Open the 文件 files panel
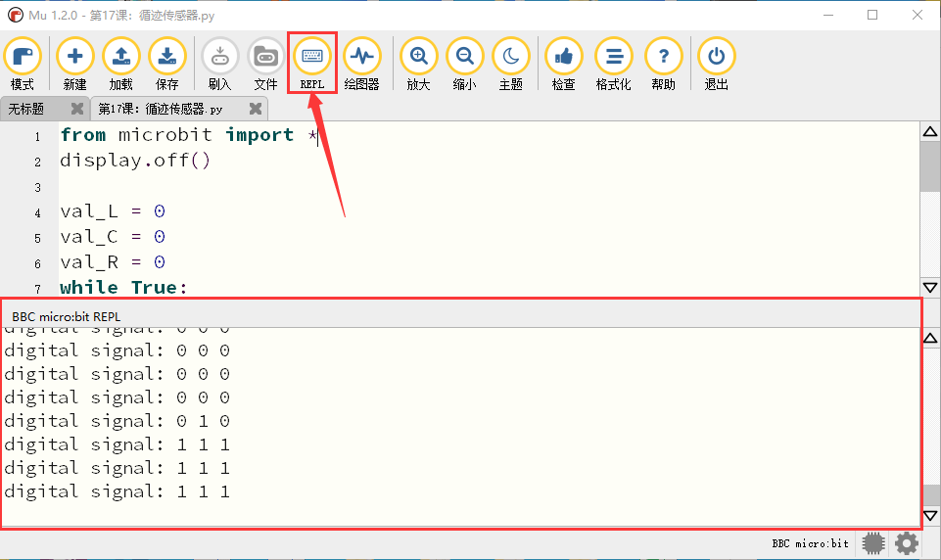Screen dimensions: 941x560 coord(266,64)
